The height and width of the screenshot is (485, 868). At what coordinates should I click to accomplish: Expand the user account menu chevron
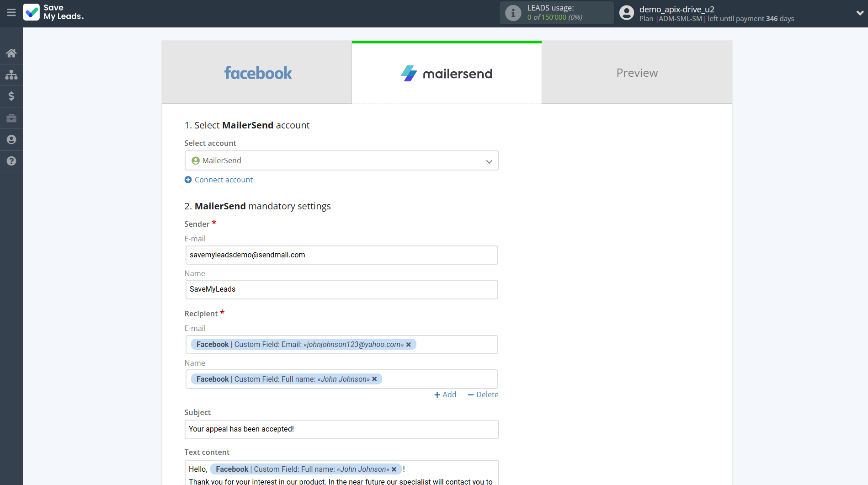point(859,13)
